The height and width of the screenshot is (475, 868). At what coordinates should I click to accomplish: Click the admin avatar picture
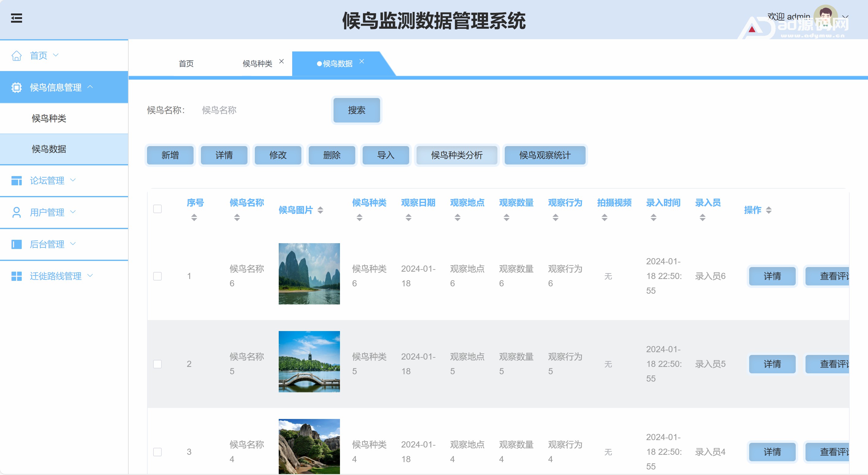coord(825,16)
